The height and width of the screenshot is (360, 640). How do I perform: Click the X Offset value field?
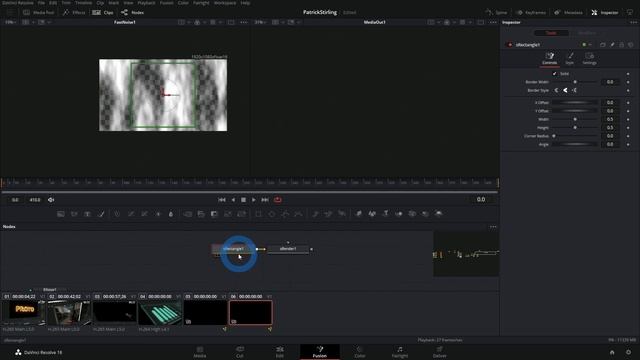pyautogui.click(x=610, y=102)
